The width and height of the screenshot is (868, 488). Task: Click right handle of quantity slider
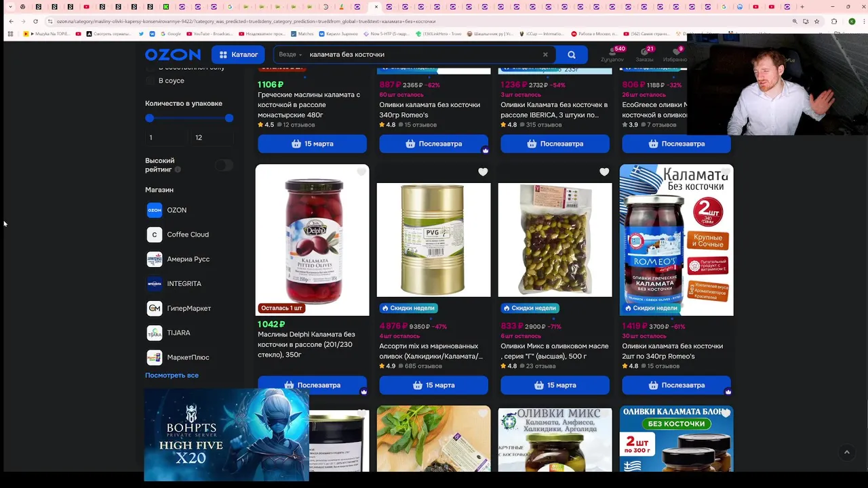click(x=229, y=118)
